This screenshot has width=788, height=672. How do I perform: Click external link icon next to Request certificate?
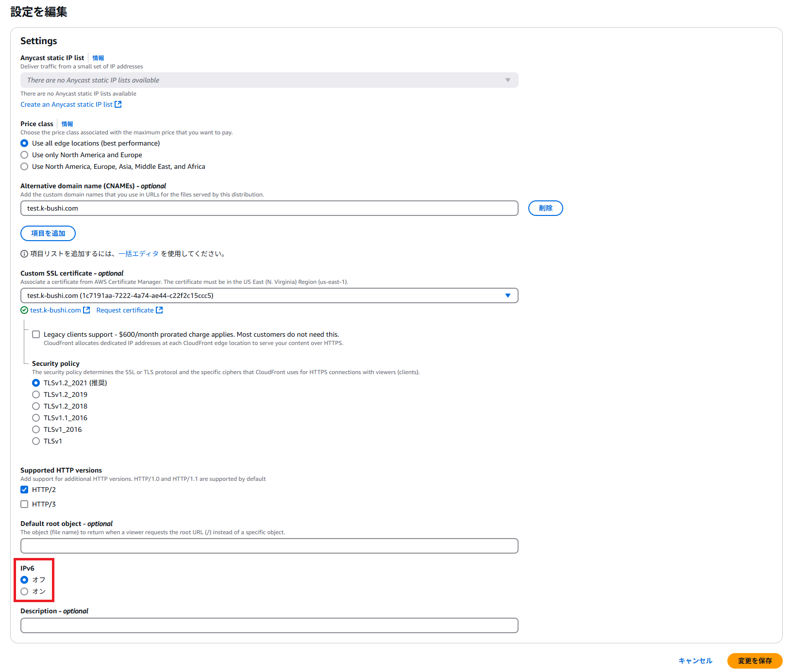159,310
